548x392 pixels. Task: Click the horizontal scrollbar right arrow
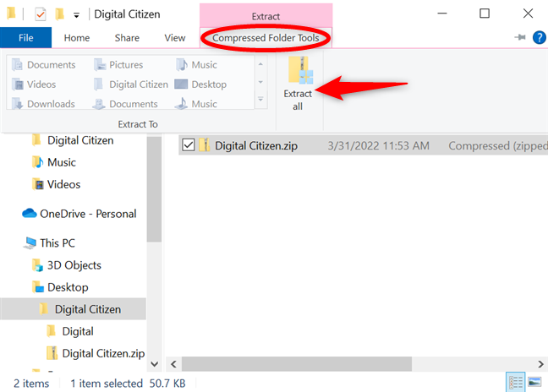click(x=540, y=364)
